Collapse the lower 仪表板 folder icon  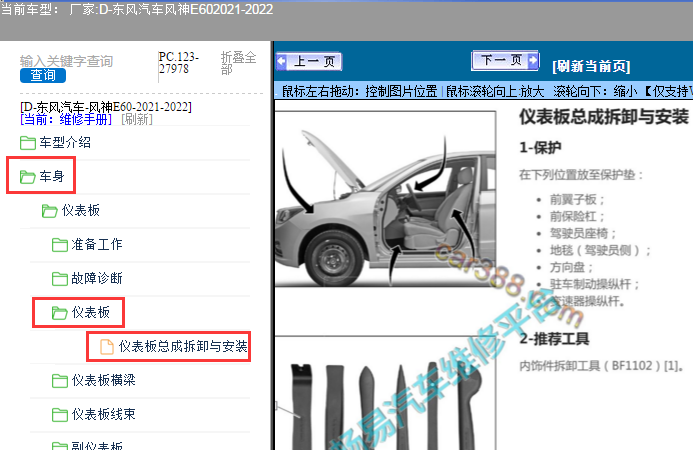click(x=60, y=313)
